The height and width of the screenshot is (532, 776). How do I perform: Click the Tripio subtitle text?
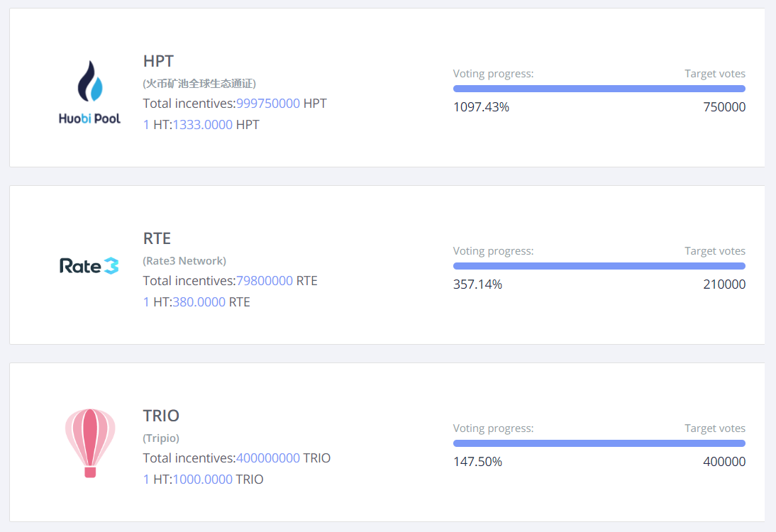pyautogui.click(x=161, y=438)
